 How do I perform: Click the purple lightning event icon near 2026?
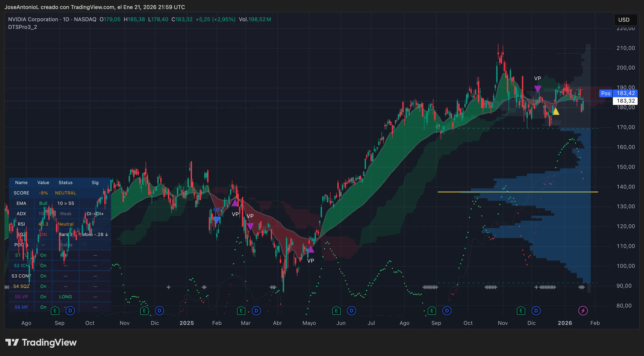[x=583, y=311]
